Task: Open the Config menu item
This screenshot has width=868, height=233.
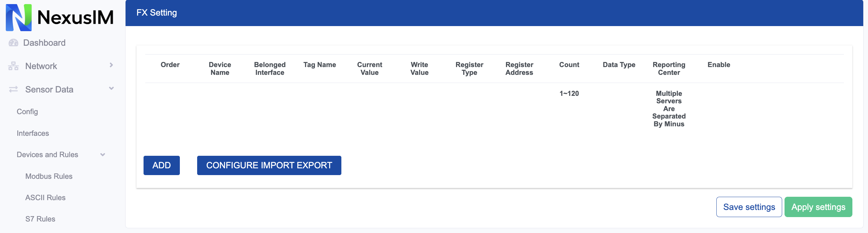Action: coord(27,111)
